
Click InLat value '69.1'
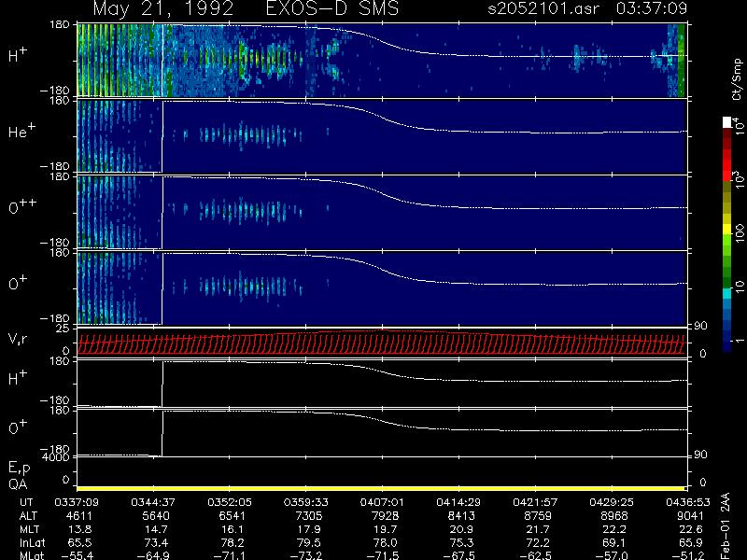click(615, 542)
